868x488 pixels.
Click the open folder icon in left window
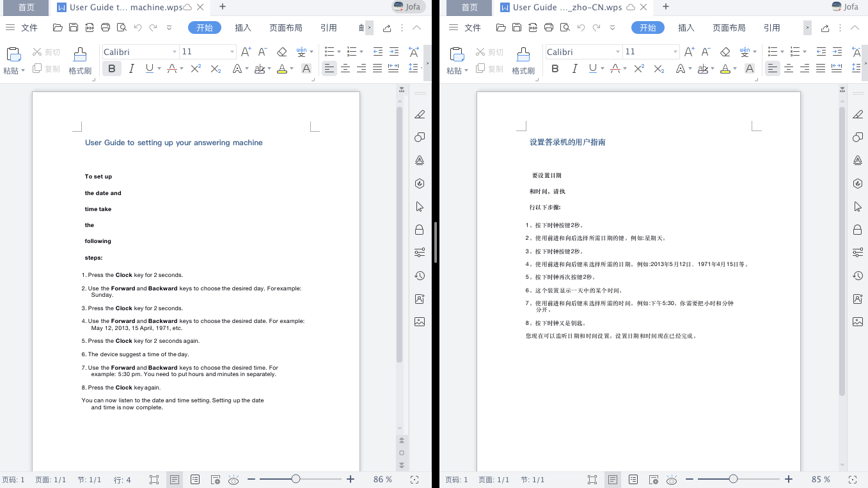[58, 28]
